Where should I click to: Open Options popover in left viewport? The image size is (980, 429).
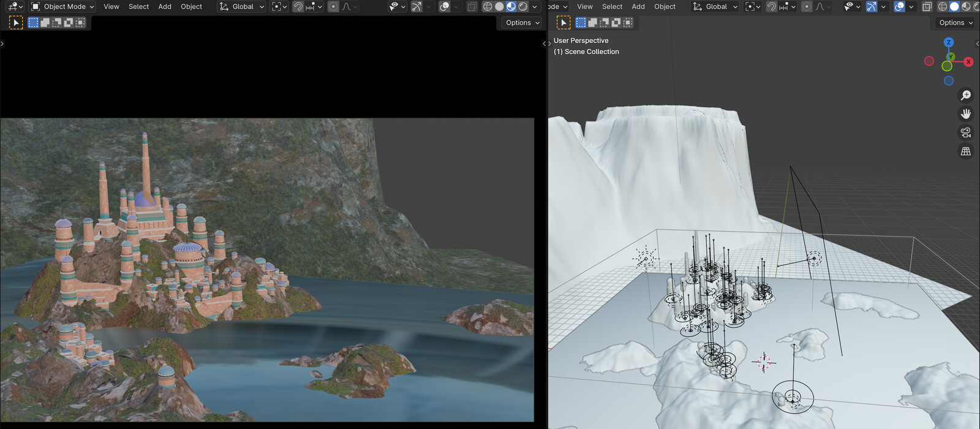(x=522, y=23)
